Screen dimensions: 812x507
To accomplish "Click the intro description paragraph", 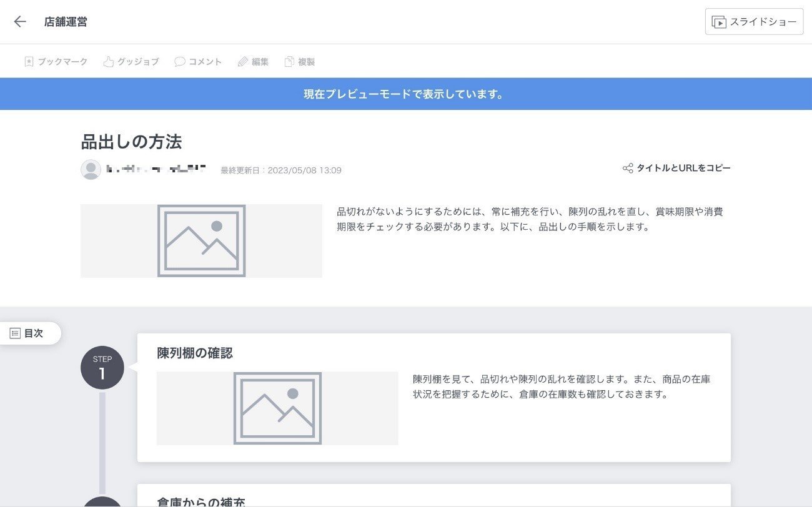I will click(530, 219).
